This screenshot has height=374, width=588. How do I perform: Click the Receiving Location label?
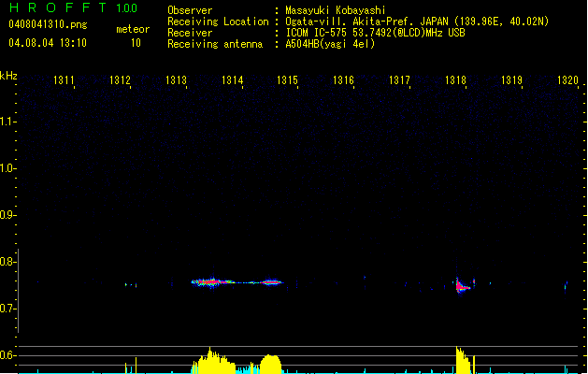(x=218, y=22)
